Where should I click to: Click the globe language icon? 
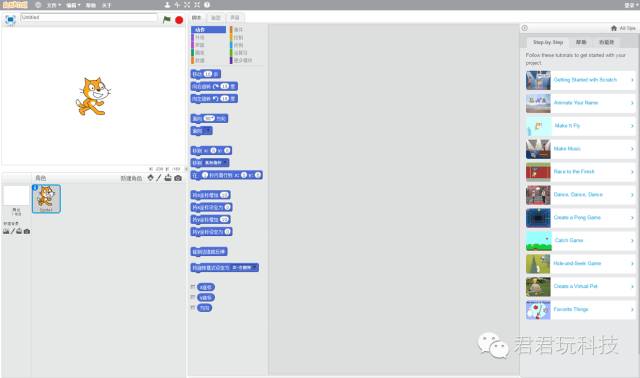pos(38,5)
